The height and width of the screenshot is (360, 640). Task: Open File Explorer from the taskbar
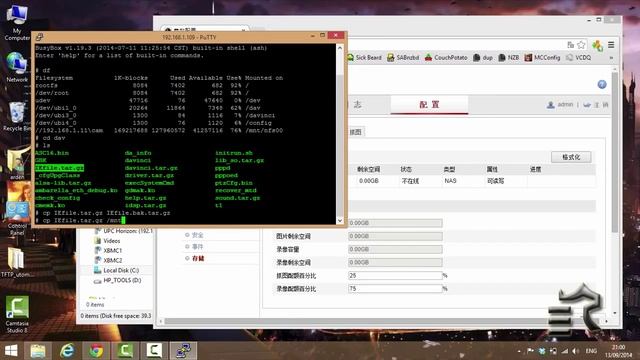tap(38, 350)
